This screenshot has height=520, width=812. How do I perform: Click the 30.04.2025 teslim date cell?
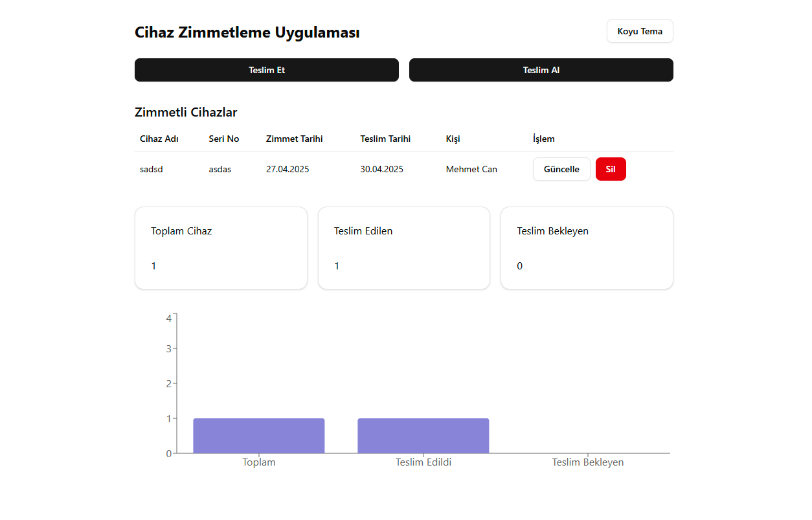point(381,169)
